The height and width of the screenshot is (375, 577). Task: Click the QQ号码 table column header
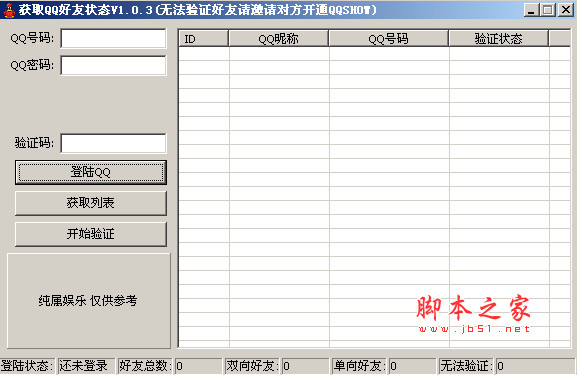point(389,39)
